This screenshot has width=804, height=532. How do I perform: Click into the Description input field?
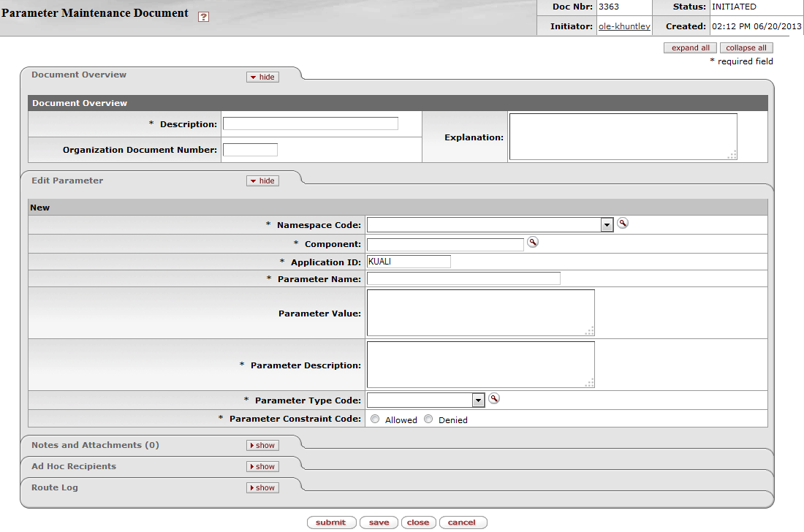pos(310,123)
